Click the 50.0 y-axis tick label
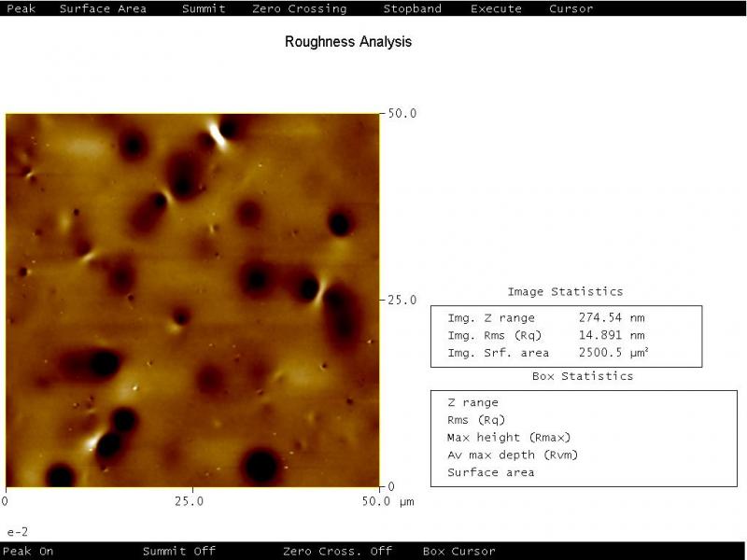 pyautogui.click(x=402, y=113)
